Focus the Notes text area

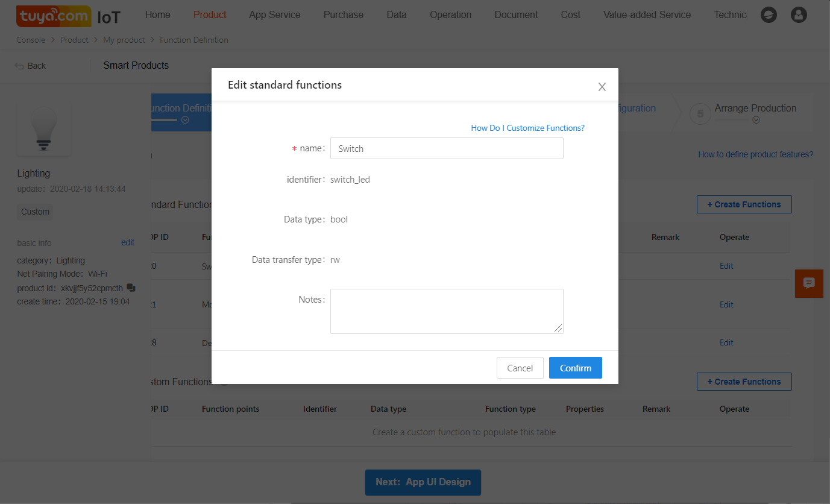[x=447, y=311]
